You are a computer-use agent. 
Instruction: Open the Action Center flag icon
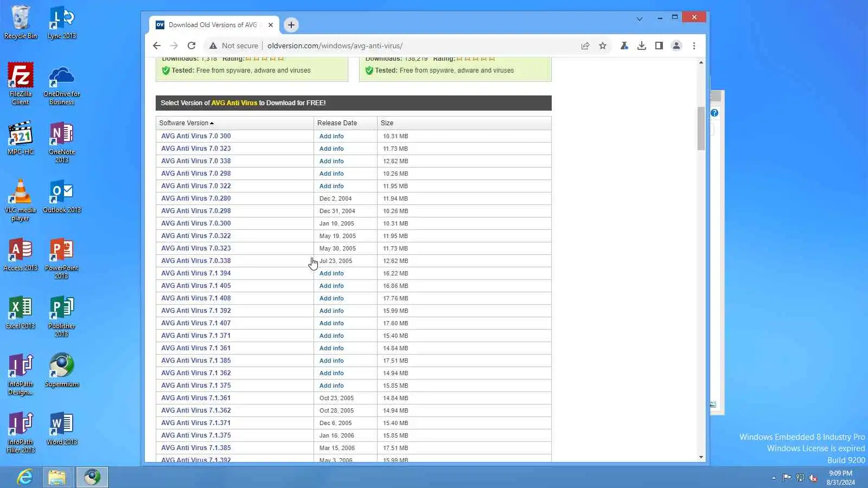click(x=787, y=478)
